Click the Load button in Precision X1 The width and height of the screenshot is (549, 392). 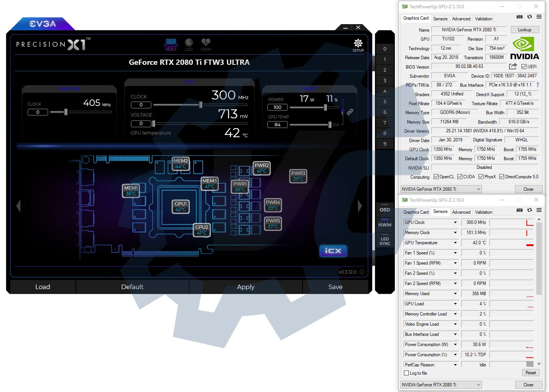pos(43,287)
